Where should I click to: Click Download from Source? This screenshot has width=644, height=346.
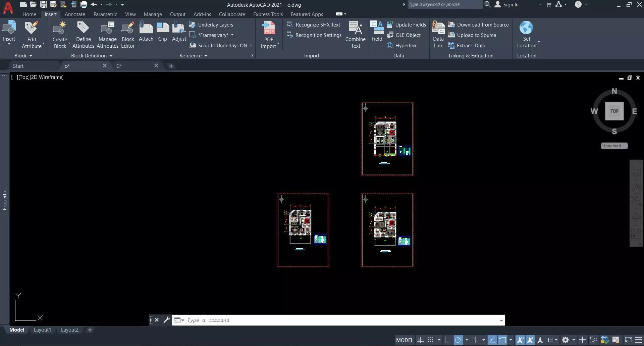pyautogui.click(x=478, y=24)
